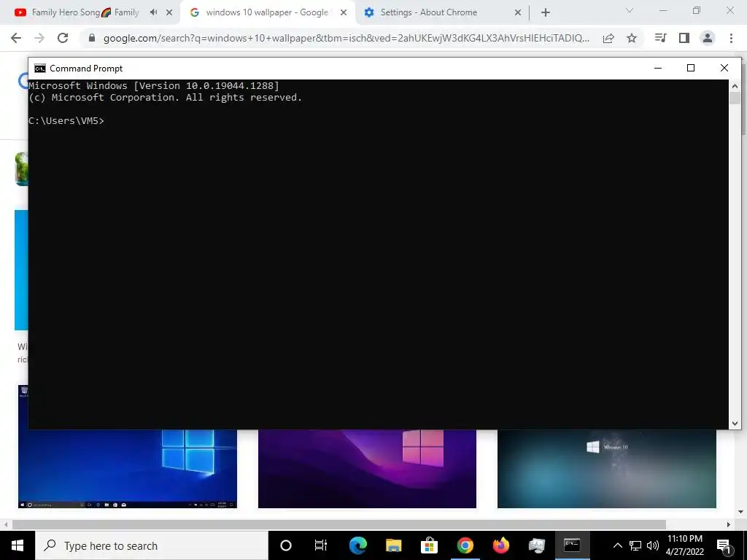This screenshot has width=747, height=560.
Task: Open Cortana from the taskbar
Action: 286,545
